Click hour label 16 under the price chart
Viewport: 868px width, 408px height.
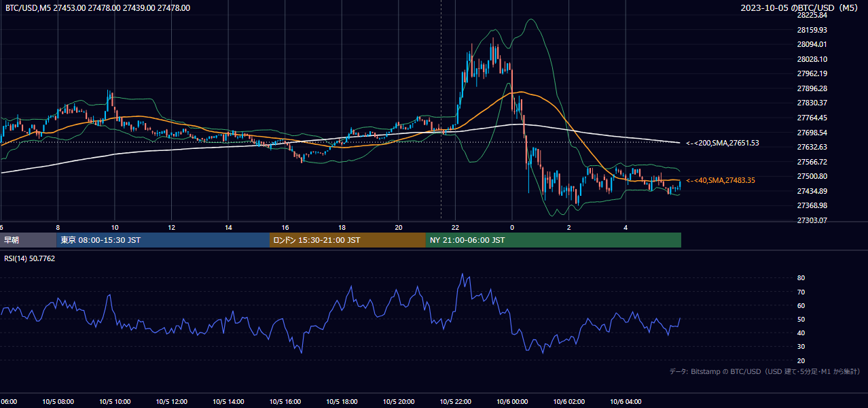[x=285, y=228]
